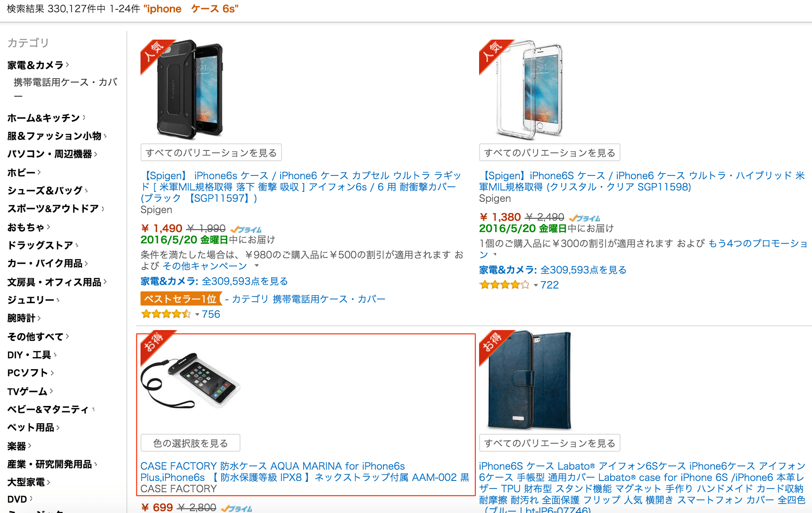Open the CASE FACTORY 防水ケース product title link
This screenshot has height=513, width=812.
[305, 472]
